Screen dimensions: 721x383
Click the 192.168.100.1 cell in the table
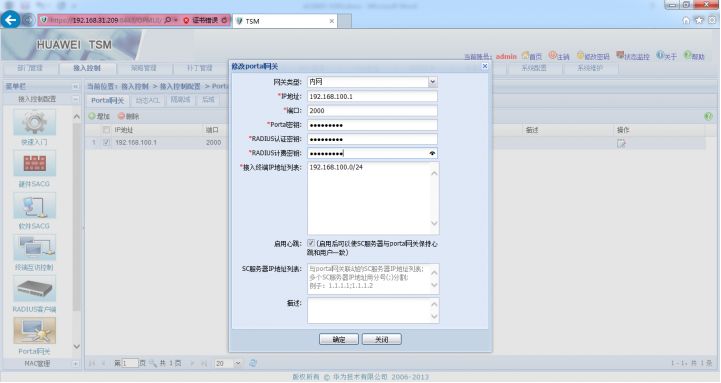coord(136,143)
